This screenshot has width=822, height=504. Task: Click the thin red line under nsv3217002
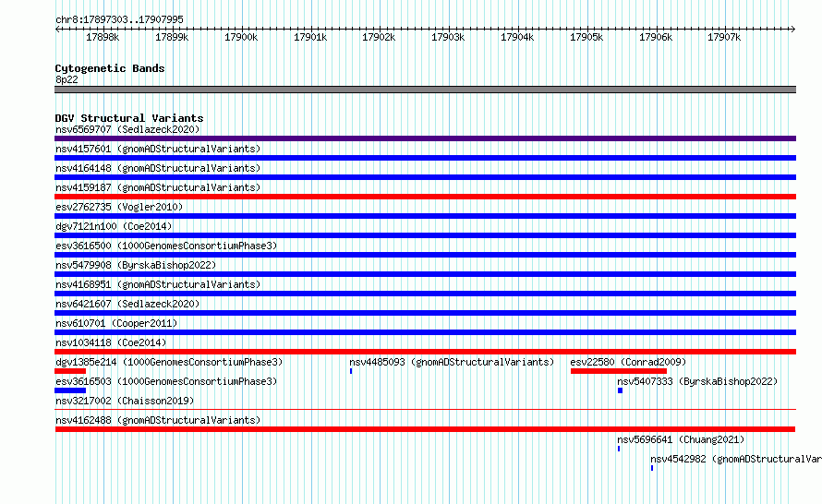425,410
